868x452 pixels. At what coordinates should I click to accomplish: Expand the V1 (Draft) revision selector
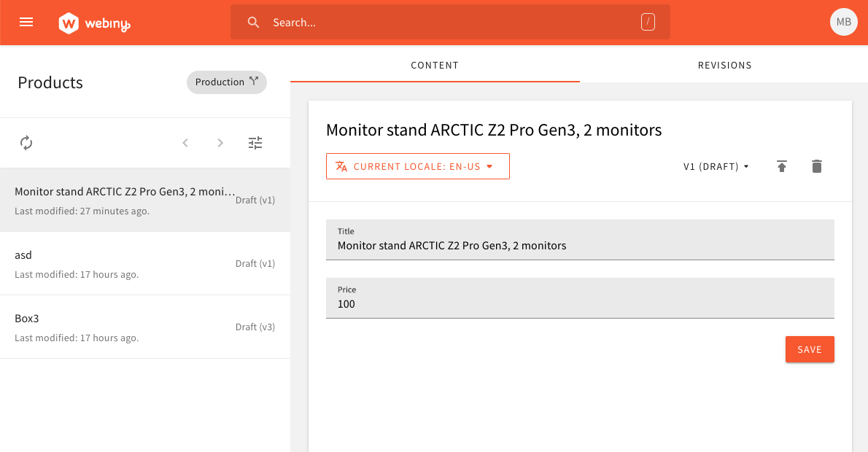click(x=716, y=166)
